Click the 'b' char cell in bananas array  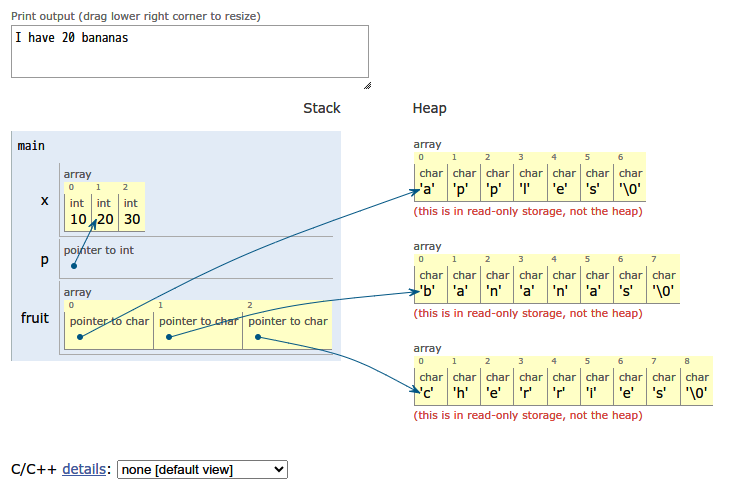(x=430, y=292)
